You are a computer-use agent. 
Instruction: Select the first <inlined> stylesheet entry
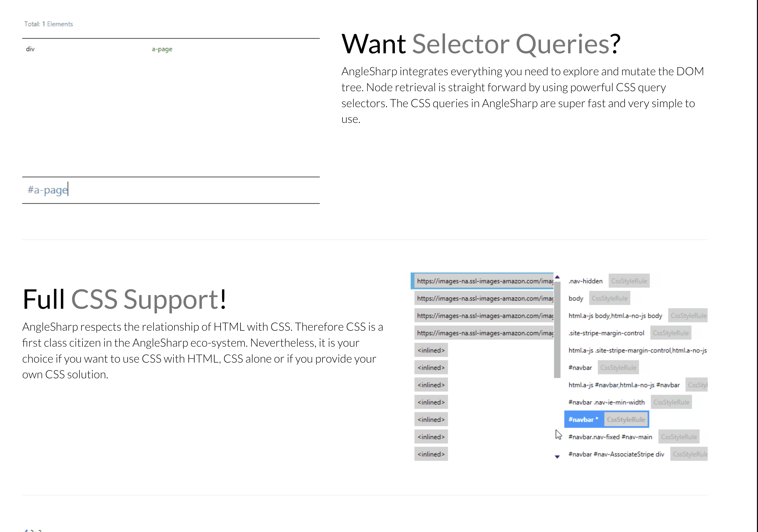tap(431, 350)
